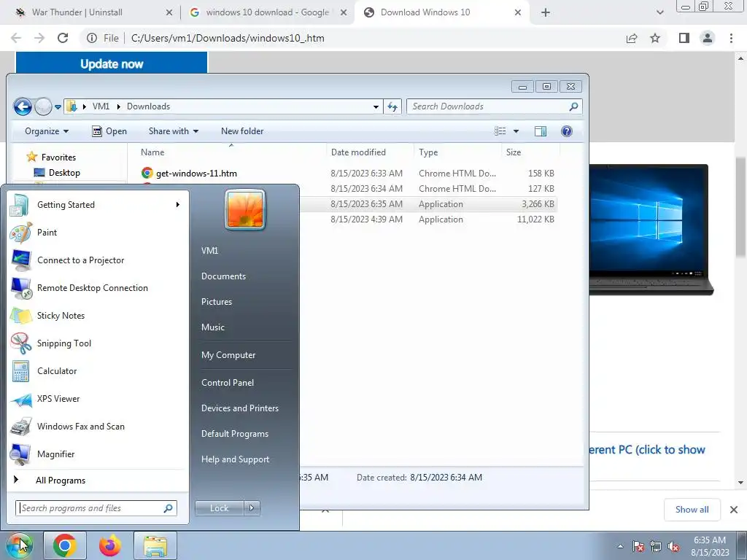Viewport: 747px width, 560px height.
Task: Open the recent pages dropdown arrow in Explorer
Action: (x=58, y=106)
